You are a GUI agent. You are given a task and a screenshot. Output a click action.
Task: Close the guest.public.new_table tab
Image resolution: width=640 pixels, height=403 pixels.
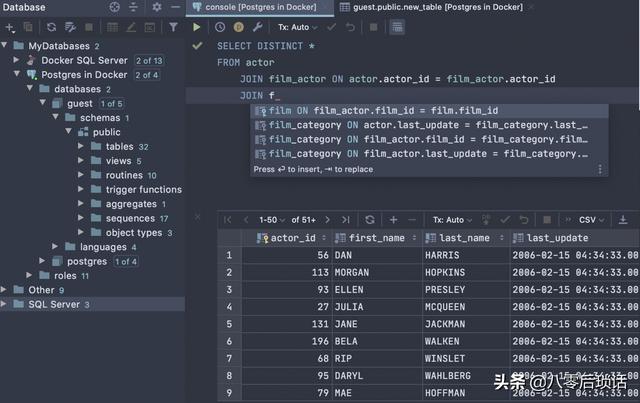click(x=531, y=7)
